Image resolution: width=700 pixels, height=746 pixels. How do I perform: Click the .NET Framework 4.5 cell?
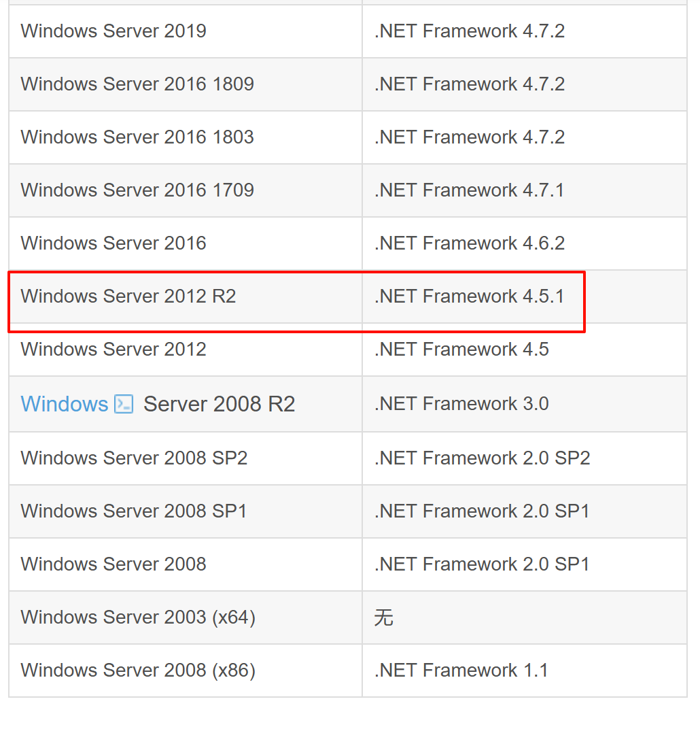[x=525, y=350]
